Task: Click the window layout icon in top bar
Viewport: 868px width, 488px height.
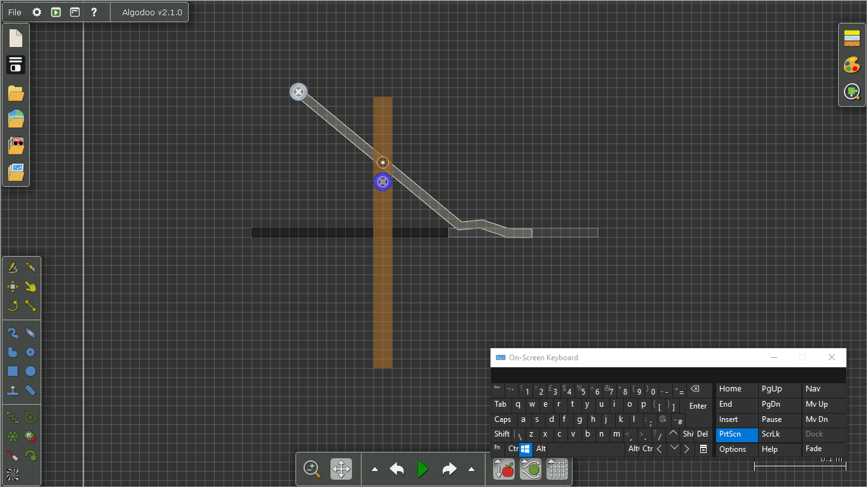Action: coord(75,12)
